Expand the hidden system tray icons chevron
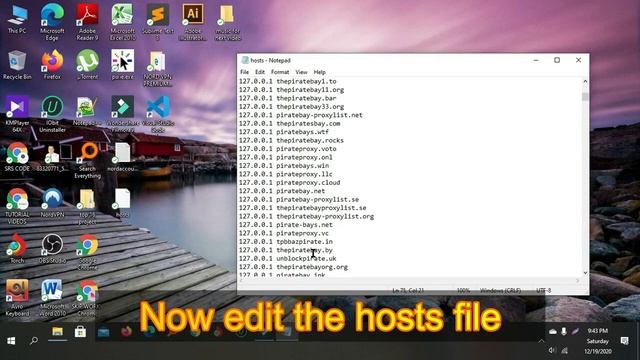This screenshot has height=360, width=640. coord(541,341)
